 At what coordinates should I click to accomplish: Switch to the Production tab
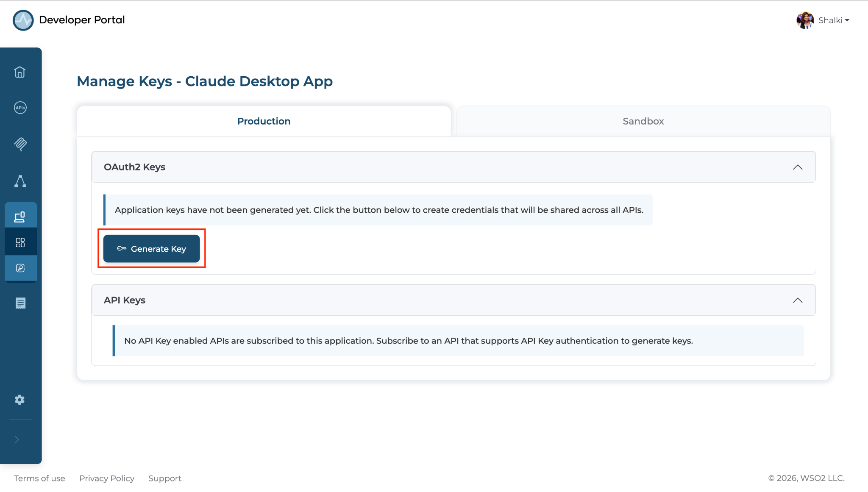[264, 121]
